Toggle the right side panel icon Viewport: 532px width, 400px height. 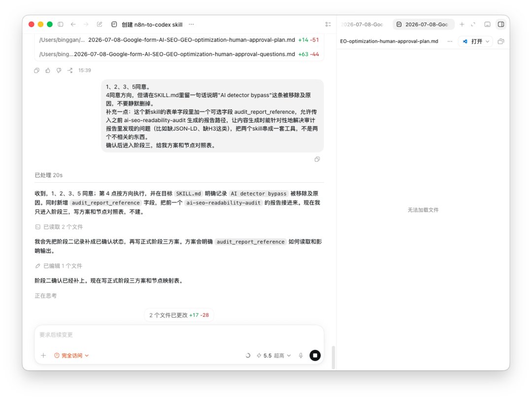click(x=501, y=25)
